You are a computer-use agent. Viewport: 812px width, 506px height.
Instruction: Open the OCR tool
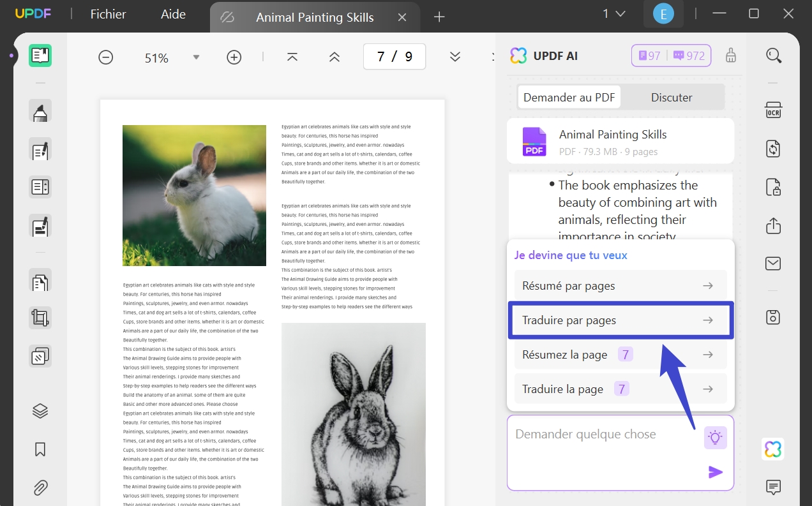click(772, 110)
